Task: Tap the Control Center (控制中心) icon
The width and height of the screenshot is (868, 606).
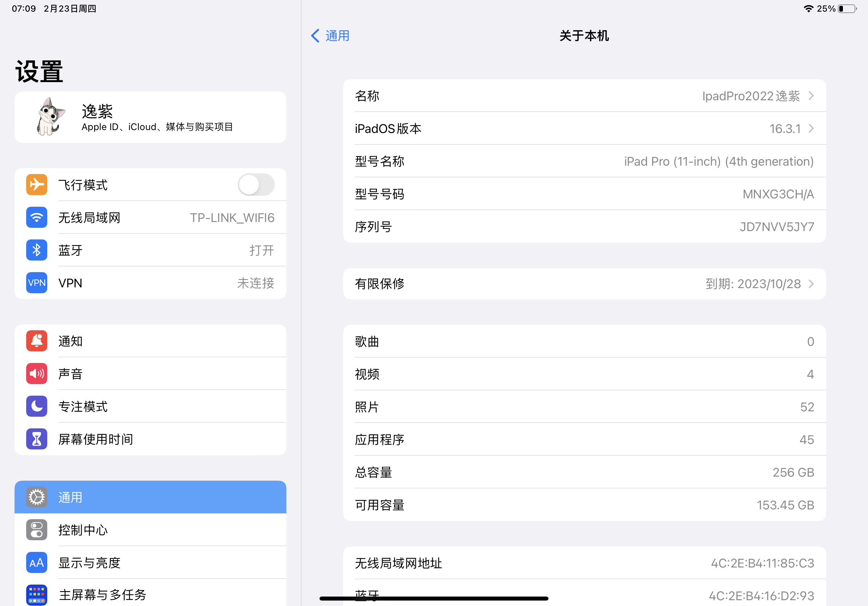Action: point(37,530)
